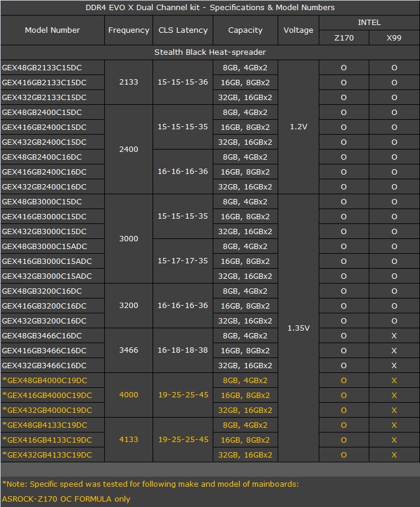Click the INTEL header cell
Screen dimensions: 420x507
click(369, 23)
